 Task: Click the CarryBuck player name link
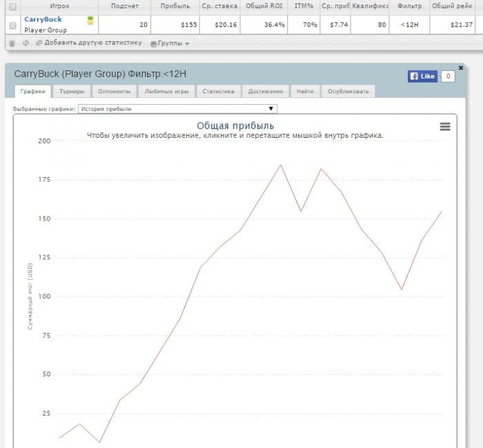click(43, 19)
